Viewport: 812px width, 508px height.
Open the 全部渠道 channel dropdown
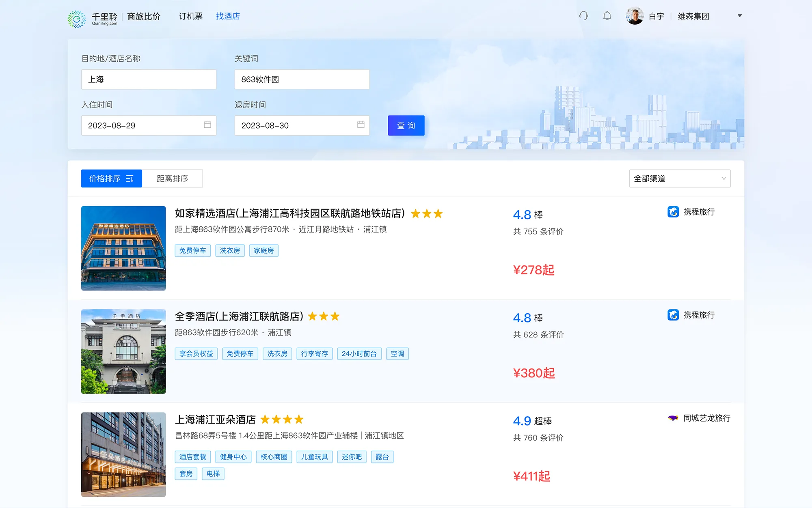pos(680,179)
